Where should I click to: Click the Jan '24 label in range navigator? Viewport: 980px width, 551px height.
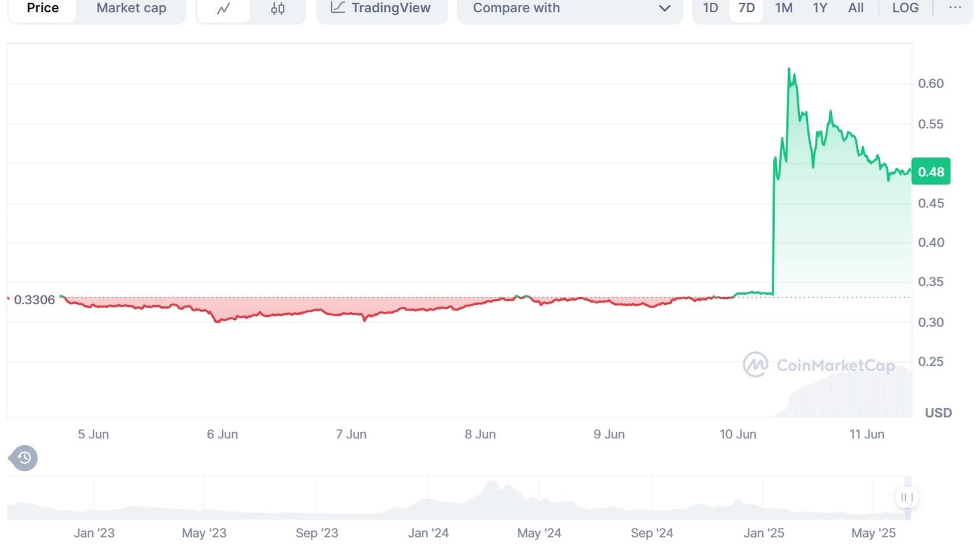coord(429,533)
